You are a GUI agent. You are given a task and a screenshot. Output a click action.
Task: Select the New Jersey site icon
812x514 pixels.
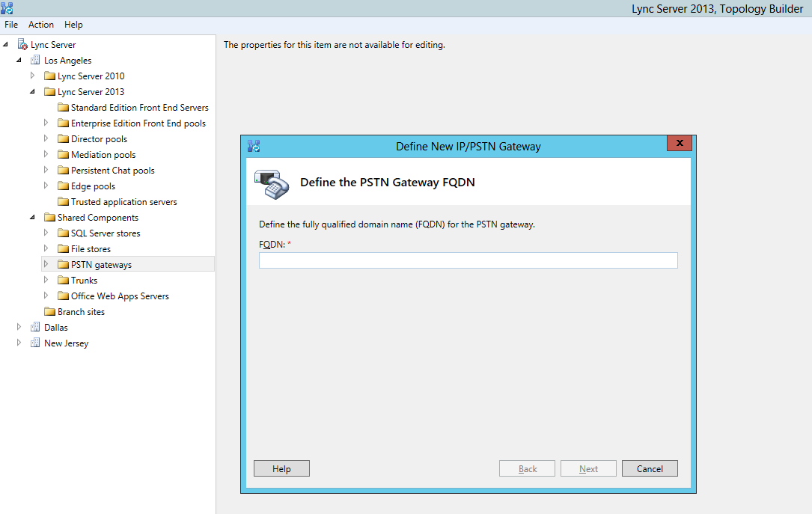(36, 343)
